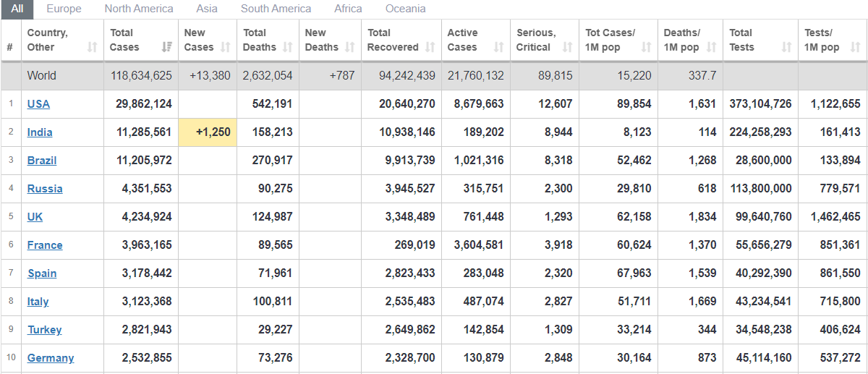Screen dimensions: 868x374
Task: Click USA total deaths 542,191
Action: [x=273, y=103]
